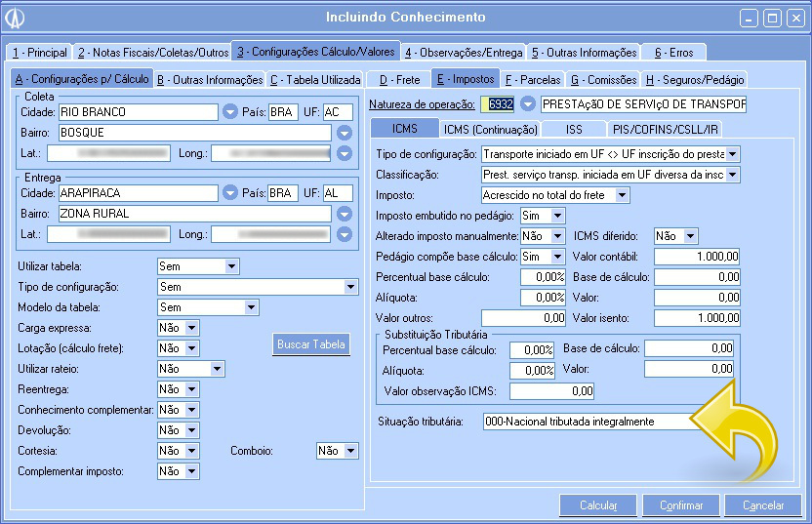Click the search arrow icon beside Coleta Cidade
This screenshot has width=812, height=524.
click(230, 111)
